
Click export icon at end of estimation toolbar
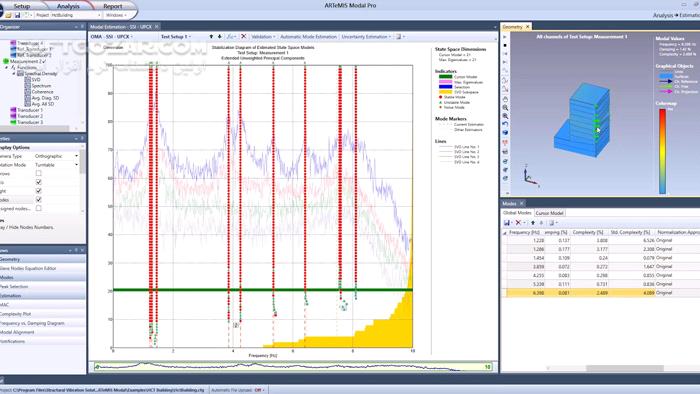[399, 37]
